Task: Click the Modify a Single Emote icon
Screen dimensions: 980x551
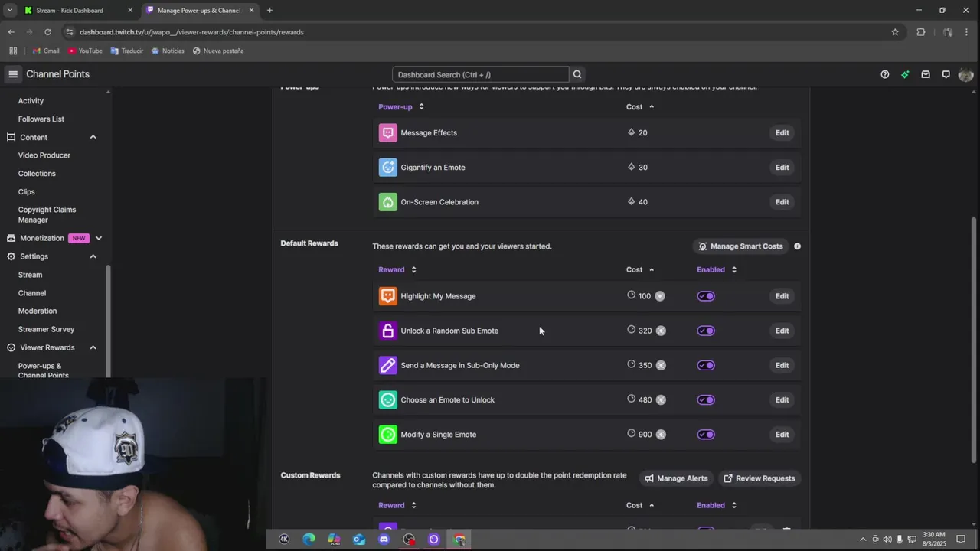Action: pos(388,435)
